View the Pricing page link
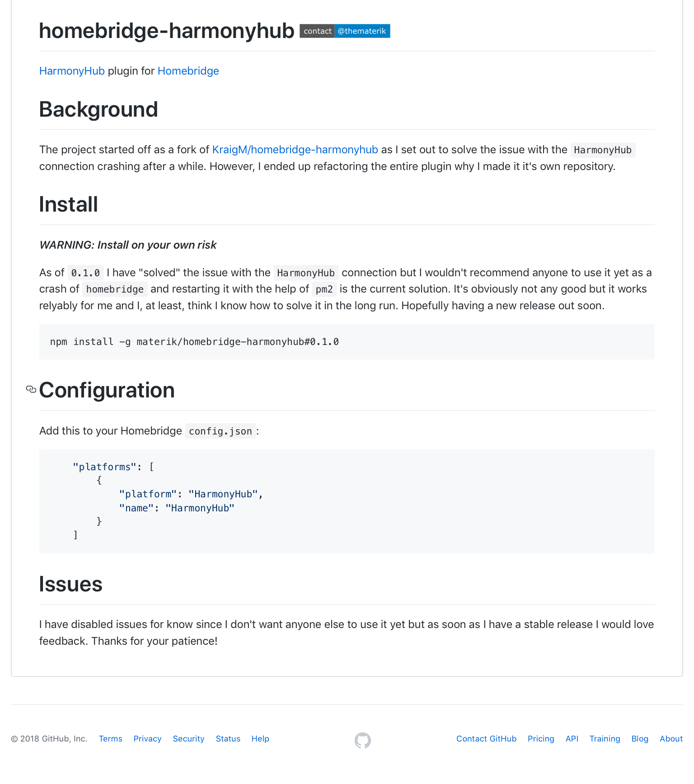This screenshot has height=784, width=694. coord(541,738)
